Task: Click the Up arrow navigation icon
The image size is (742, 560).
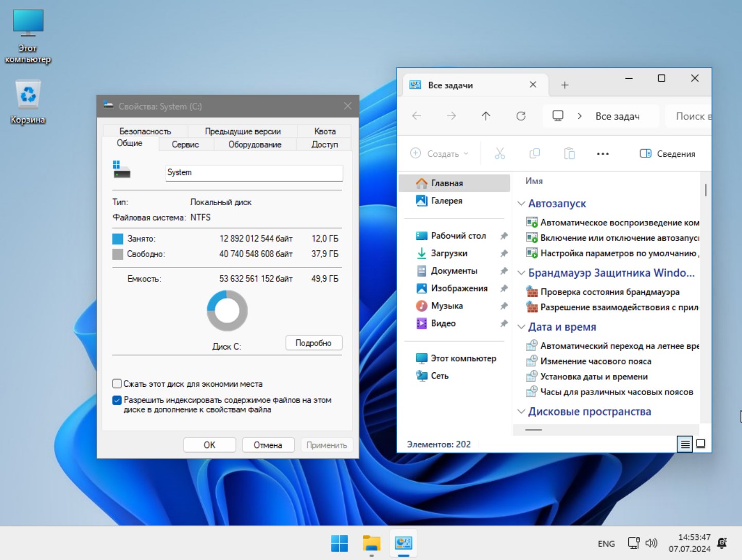Action: (x=486, y=116)
